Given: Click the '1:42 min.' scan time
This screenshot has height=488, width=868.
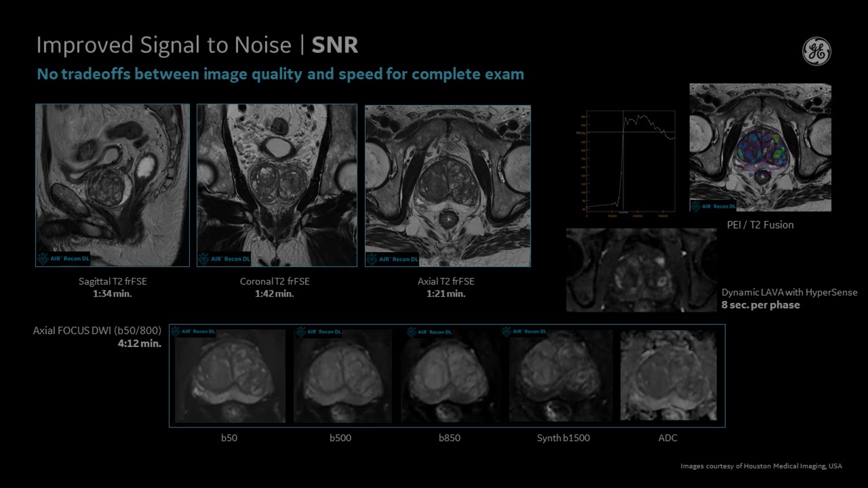Looking at the screenshot, I should (275, 293).
